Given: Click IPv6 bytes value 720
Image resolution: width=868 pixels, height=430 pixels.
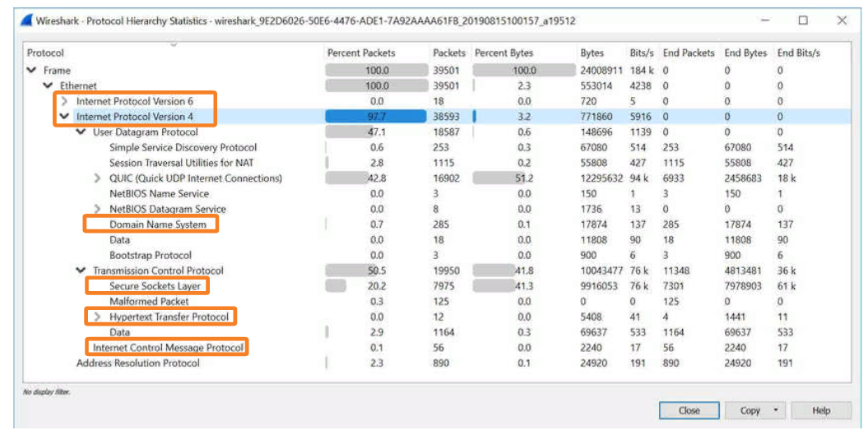Looking at the screenshot, I should (x=588, y=101).
